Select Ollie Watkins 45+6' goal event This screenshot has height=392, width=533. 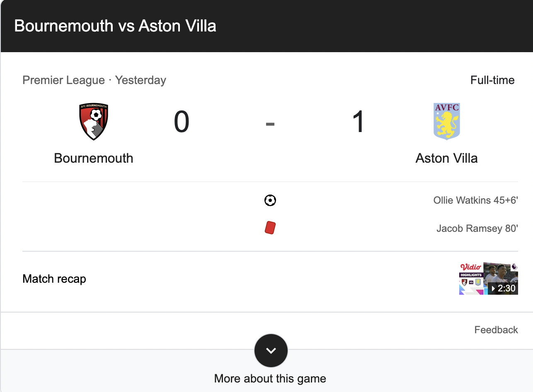click(476, 201)
